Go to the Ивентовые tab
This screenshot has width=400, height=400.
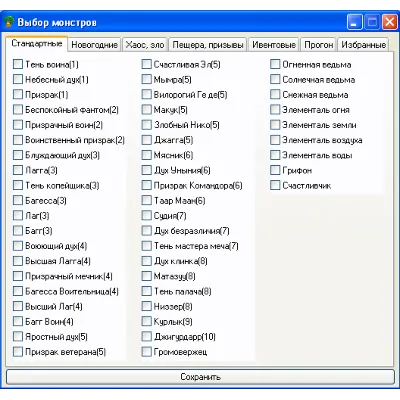(x=274, y=45)
